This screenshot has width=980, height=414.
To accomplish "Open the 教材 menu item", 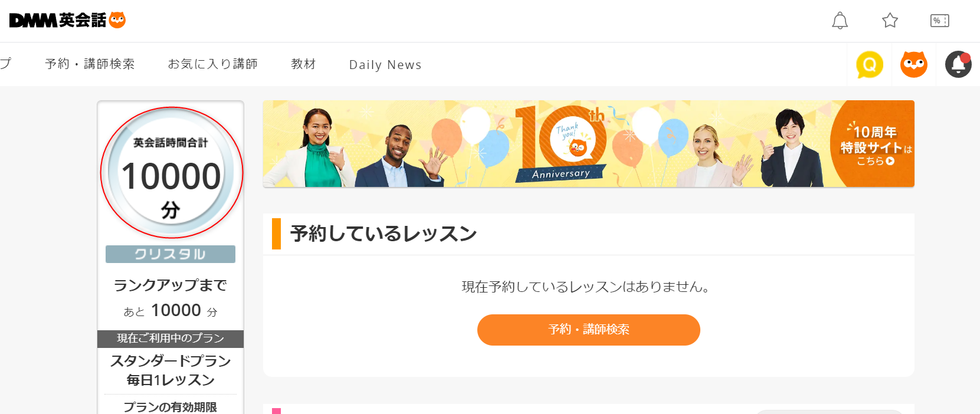I will click(303, 64).
